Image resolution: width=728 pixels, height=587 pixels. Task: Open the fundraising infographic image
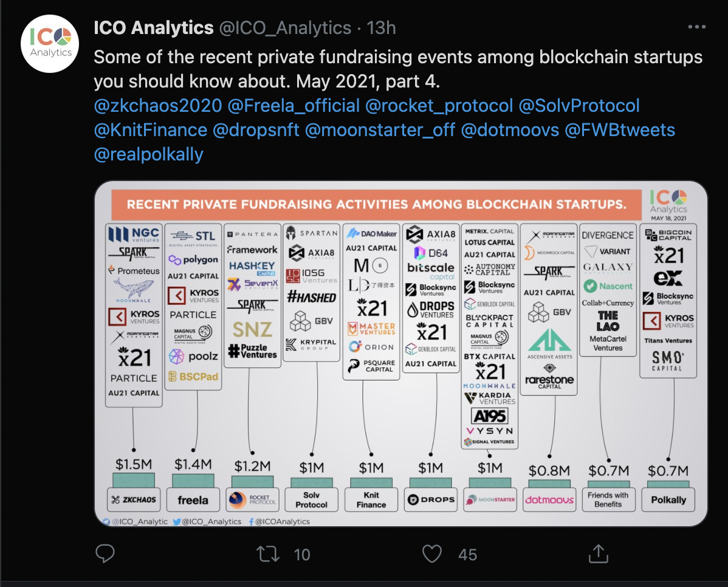(401, 352)
